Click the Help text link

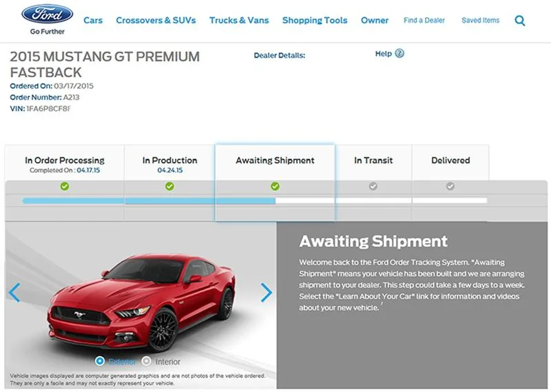pyautogui.click(x=384, y=54)
